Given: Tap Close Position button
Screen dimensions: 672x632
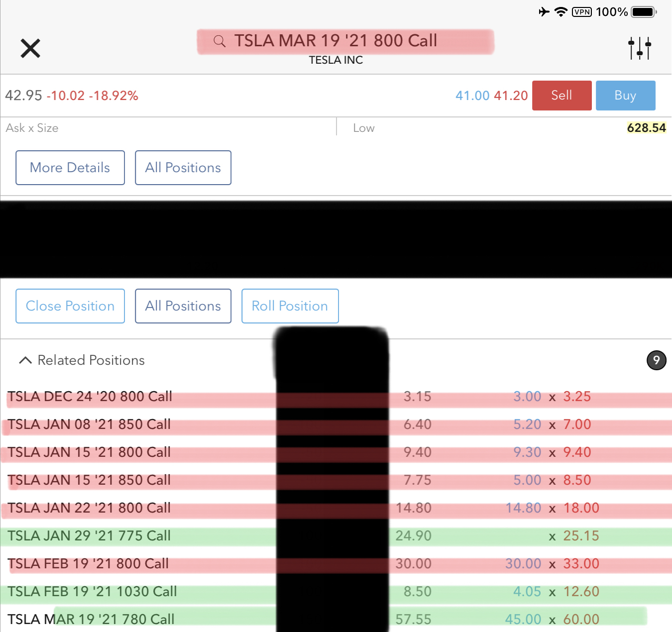Looking at the screenshot, I should point(70,306).
